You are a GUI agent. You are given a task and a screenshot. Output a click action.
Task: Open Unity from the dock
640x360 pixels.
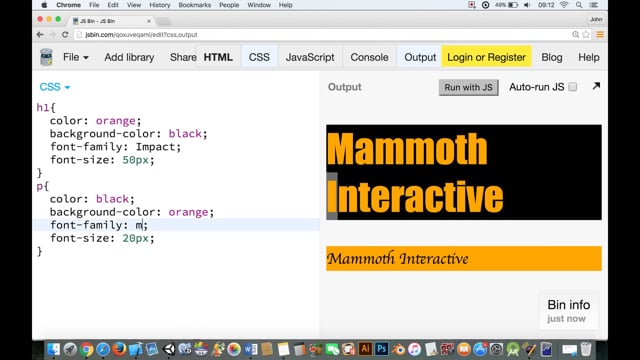169,349
